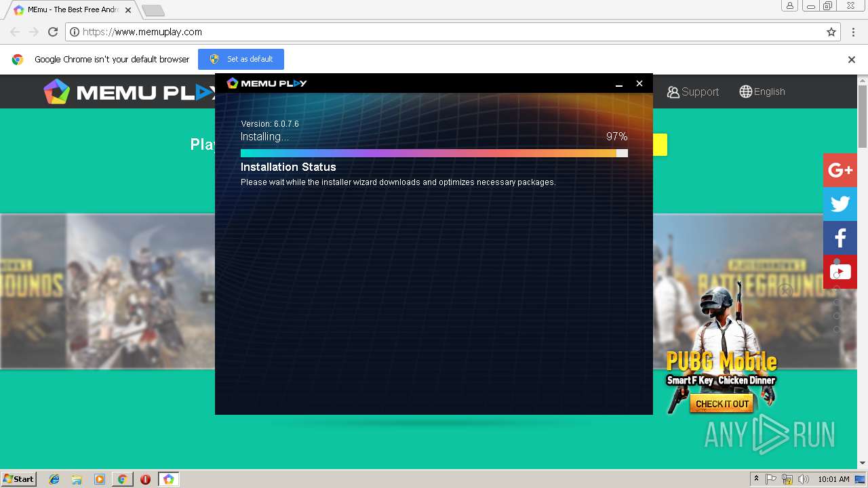Bookmark this page with star icon
Viewport: 868px width, 488px height.
pyautogui.click(x=831, y=32)
